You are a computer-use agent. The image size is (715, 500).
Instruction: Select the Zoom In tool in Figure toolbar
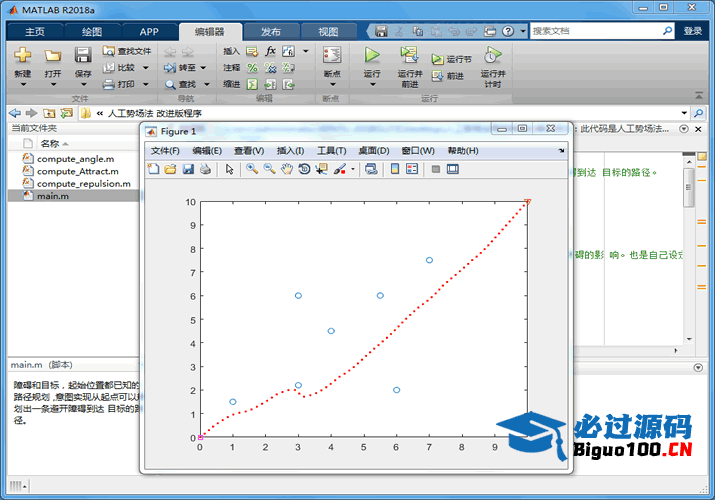[x=252, y=169]
